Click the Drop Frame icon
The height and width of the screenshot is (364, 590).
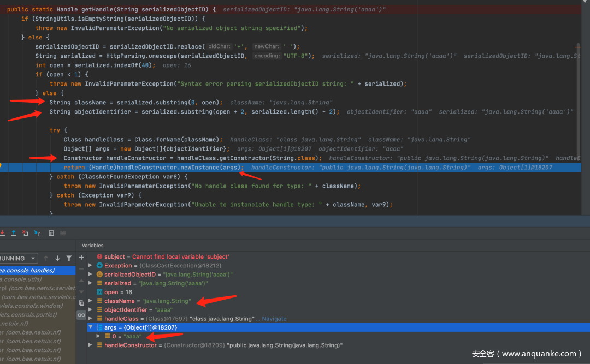pos(25,233)
